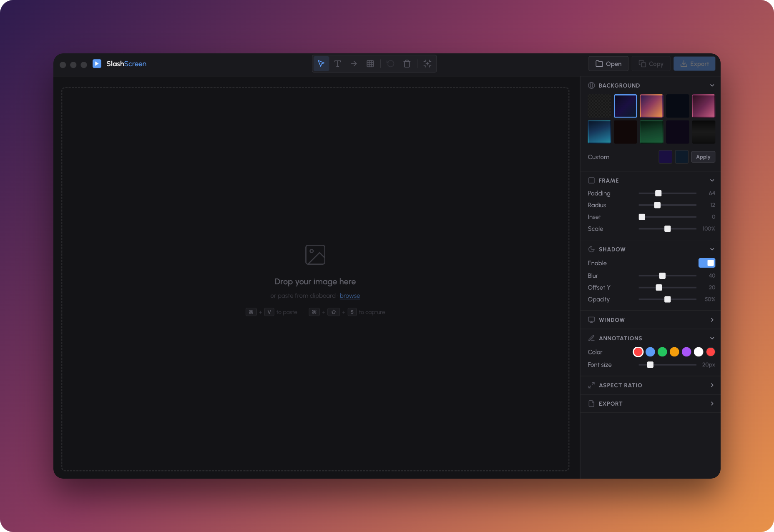Undo the last action

tap(390, 63)
